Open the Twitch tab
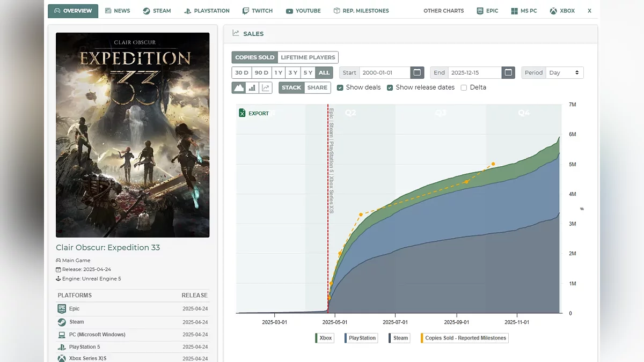Image resolution: width=644 pixels, height=362 pixels. click(x=258, y=11)
